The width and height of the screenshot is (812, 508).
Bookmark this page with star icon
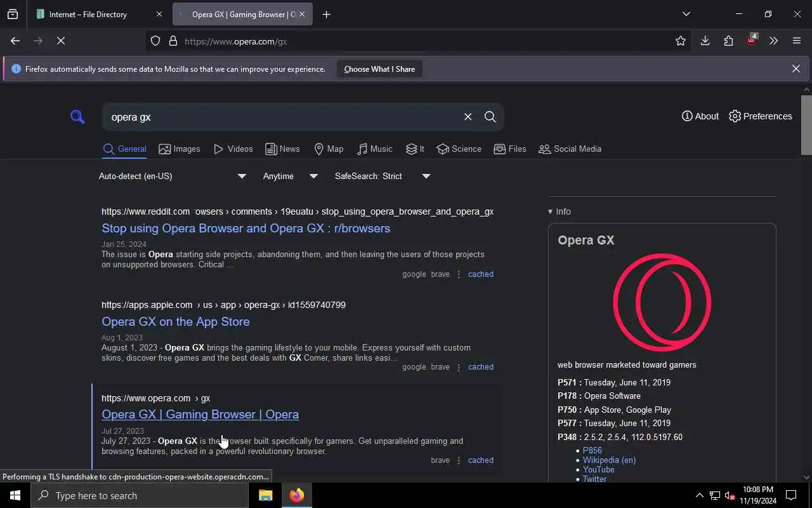[x=681, y=41]
